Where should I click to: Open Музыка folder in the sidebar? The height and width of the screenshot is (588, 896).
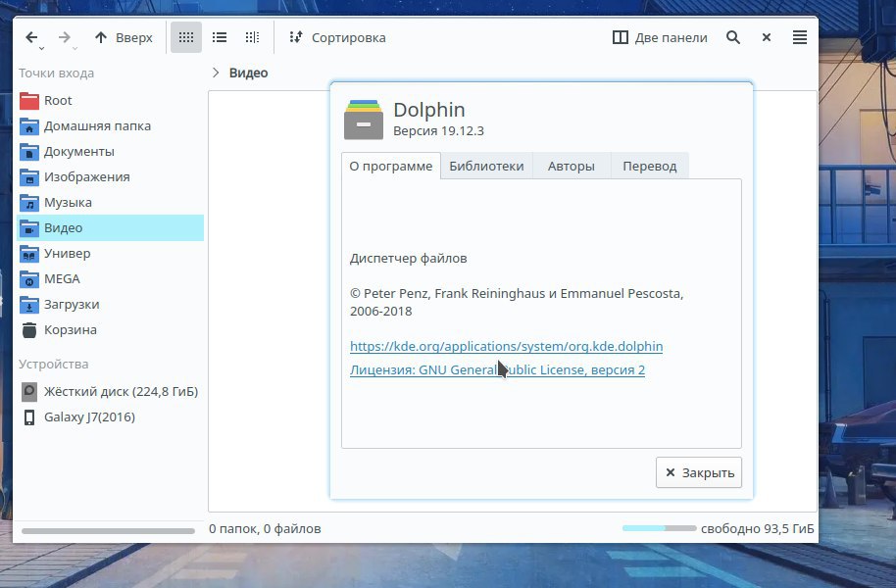(111, 202)
